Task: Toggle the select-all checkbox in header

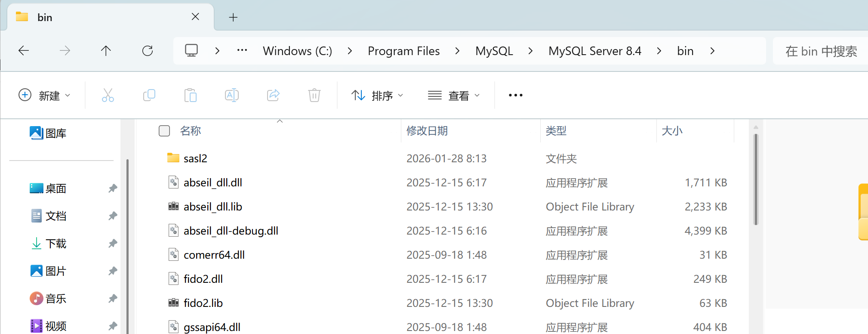Action: pos(164,131)
